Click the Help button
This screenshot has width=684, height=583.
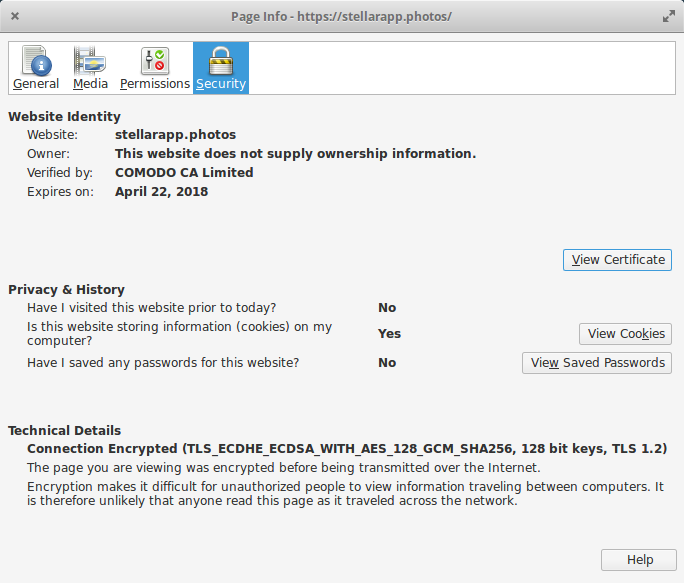point(639,560)
